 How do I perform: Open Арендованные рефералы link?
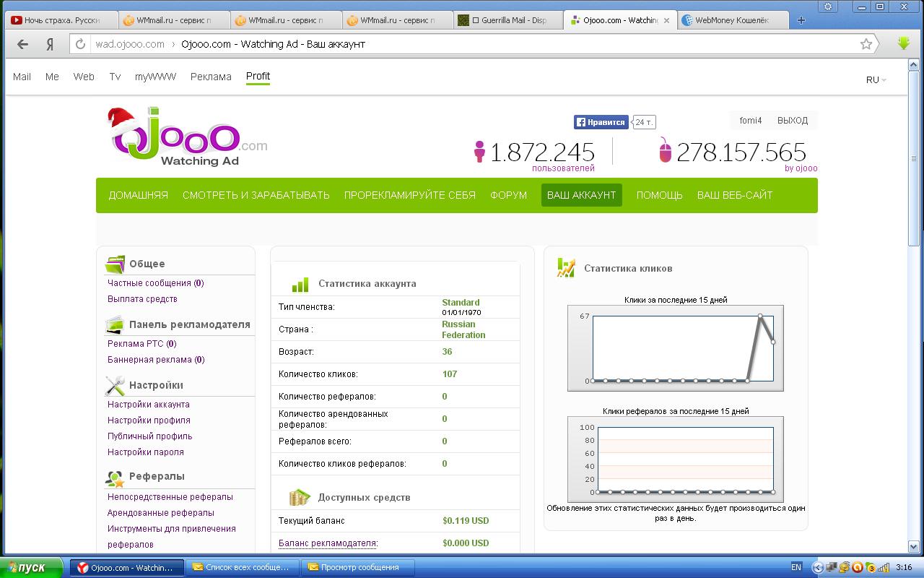[x=161, y=513]
